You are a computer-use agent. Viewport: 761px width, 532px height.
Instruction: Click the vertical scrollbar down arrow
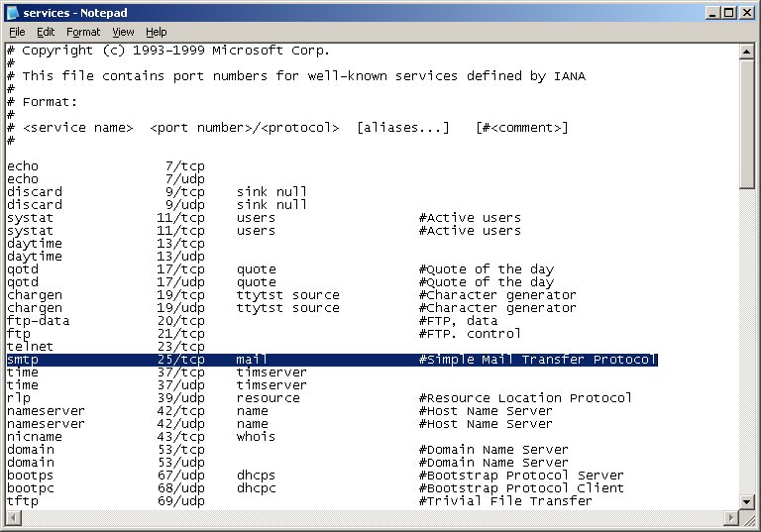(x=747, y=501)
